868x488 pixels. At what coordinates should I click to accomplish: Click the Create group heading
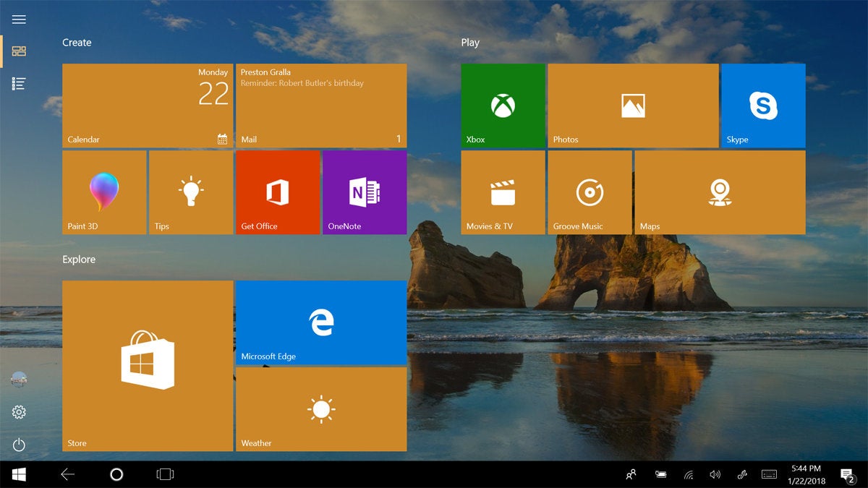pos(77,43)
